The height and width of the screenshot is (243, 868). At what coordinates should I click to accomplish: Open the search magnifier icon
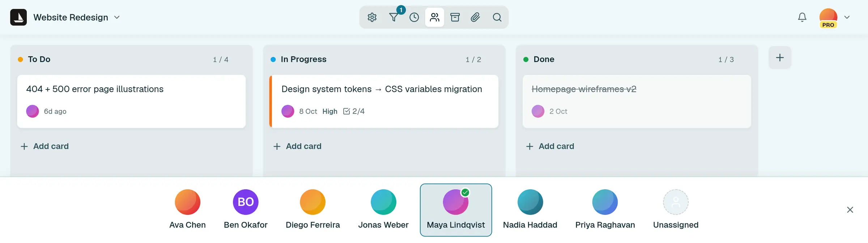click(x=497, y=17)
